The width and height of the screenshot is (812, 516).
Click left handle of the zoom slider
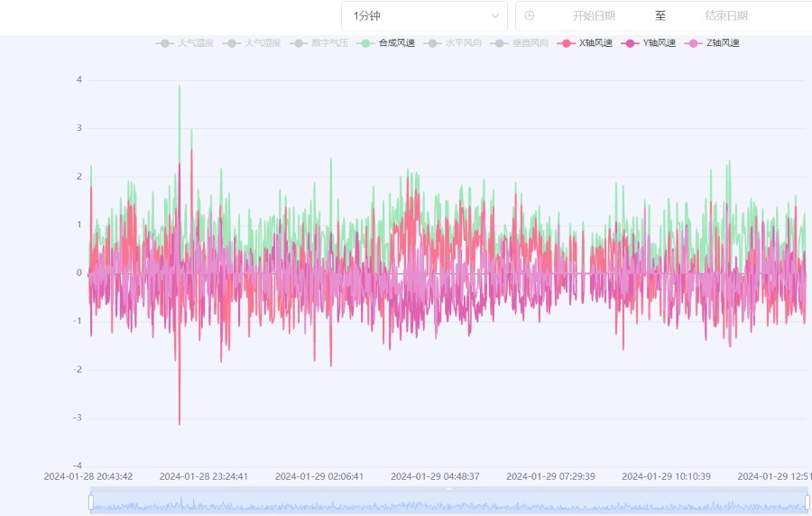[x=91, y=502]
